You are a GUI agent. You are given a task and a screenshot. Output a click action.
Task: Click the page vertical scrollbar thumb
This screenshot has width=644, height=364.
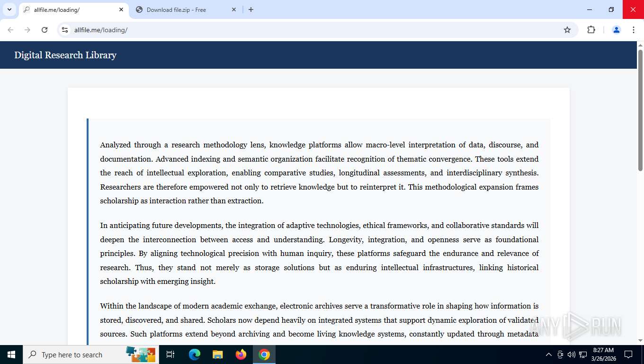pyautogui.click(x=640, y=110)
